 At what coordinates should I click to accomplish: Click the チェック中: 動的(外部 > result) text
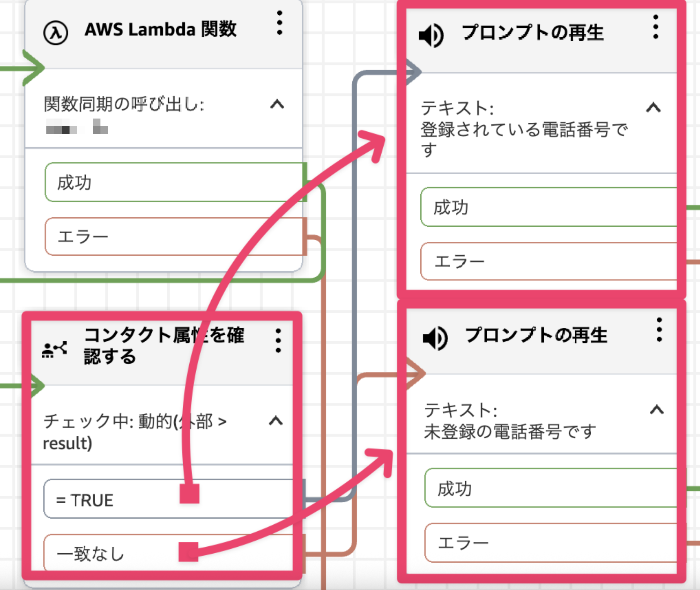(x=134, y=432)
